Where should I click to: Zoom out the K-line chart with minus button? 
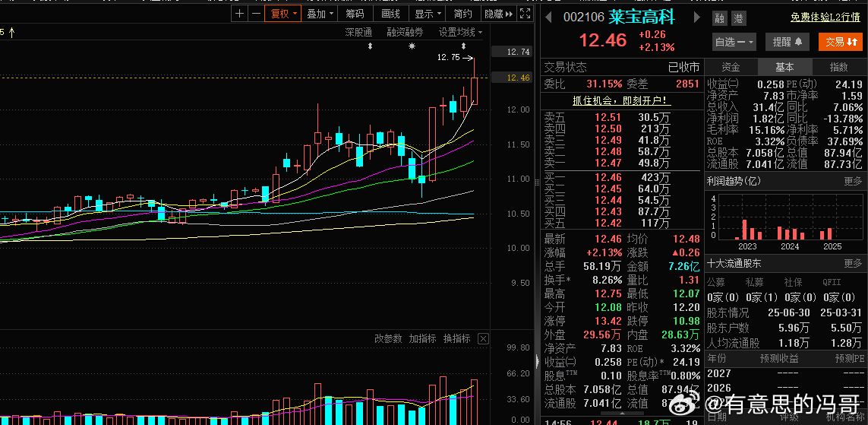255,14
